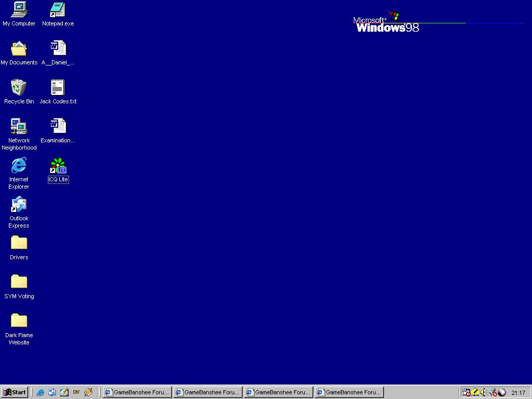Click the messenger tray icon with red X
Screen dimensions: 532x399
[493, 393]
